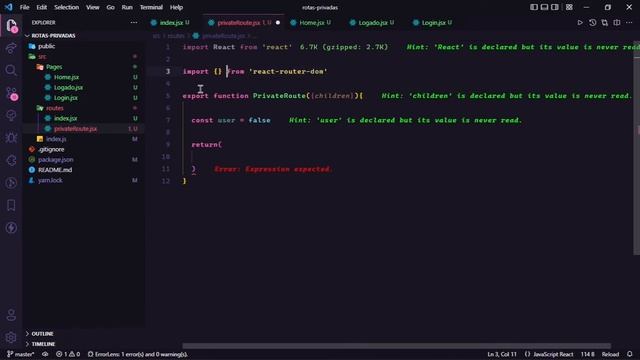640x360 pixels.
Task: Expand the OUTLINE section
Action: point(42,333)
